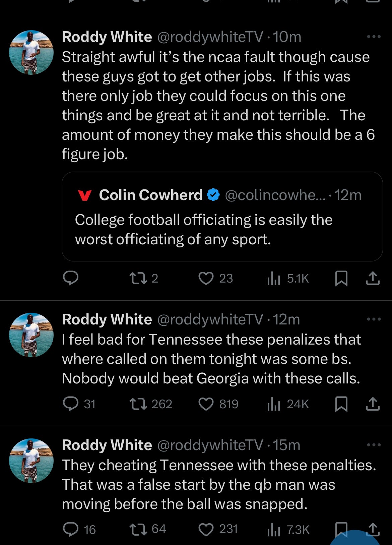Viewport: 392px width, 545px height.
Task: Reply to the Colin Cowherd quote tweet
Action: (x=71, y=278)
